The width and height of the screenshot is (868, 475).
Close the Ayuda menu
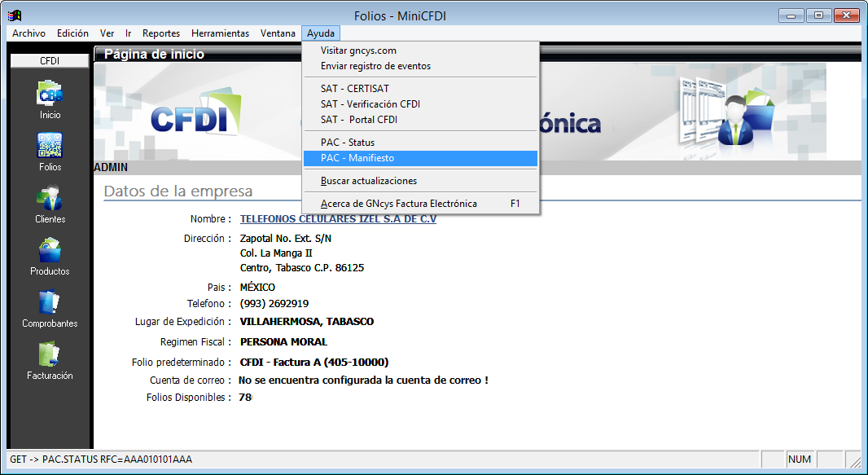tap(321, 33)
